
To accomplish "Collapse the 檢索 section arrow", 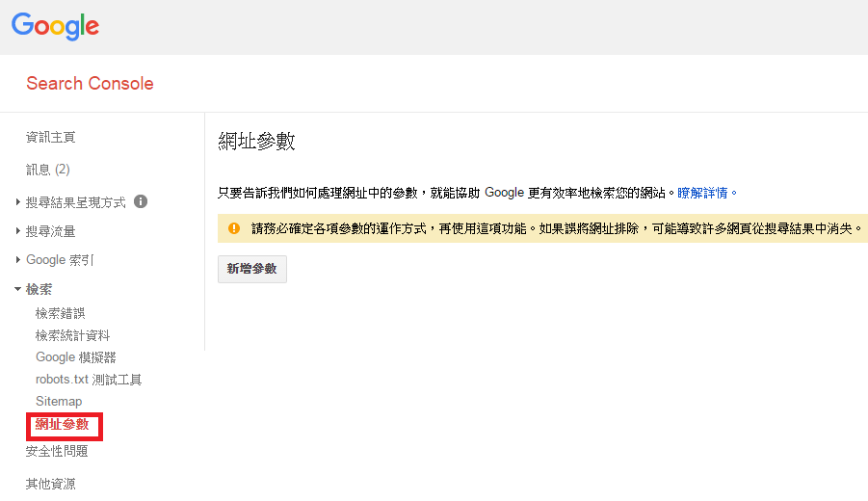I will [17, 289].
